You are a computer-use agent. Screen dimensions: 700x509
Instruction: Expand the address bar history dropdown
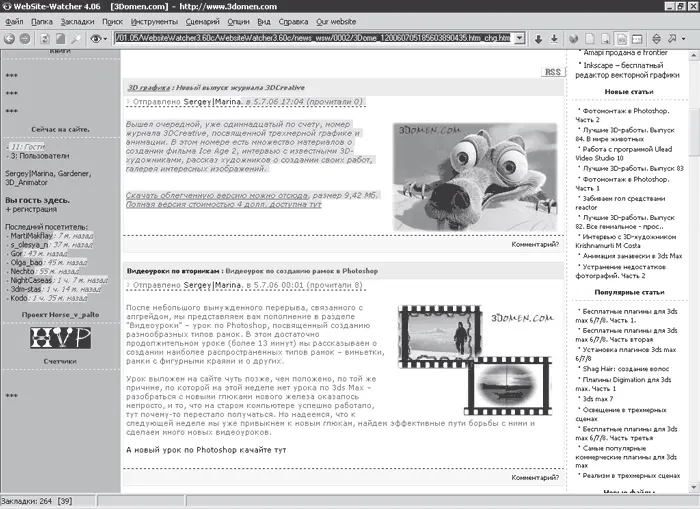[519, 38]
